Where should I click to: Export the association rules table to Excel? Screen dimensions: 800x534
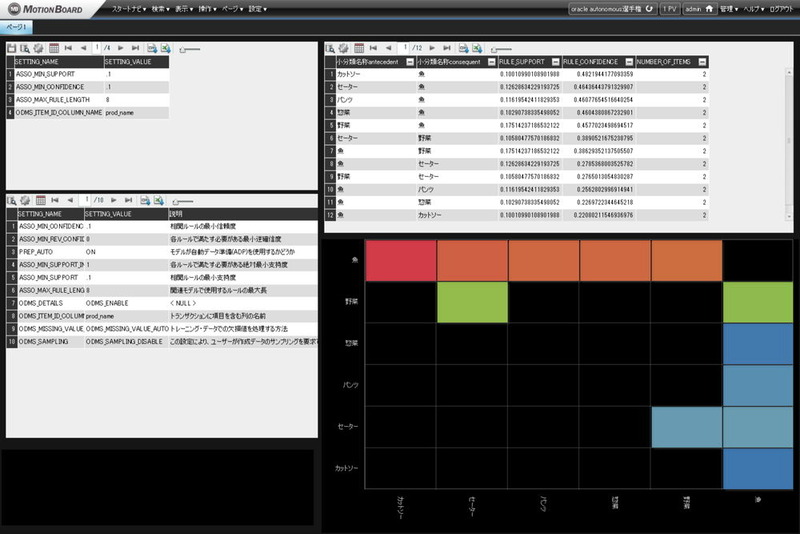pyautogui.click(x=477, y=48)
